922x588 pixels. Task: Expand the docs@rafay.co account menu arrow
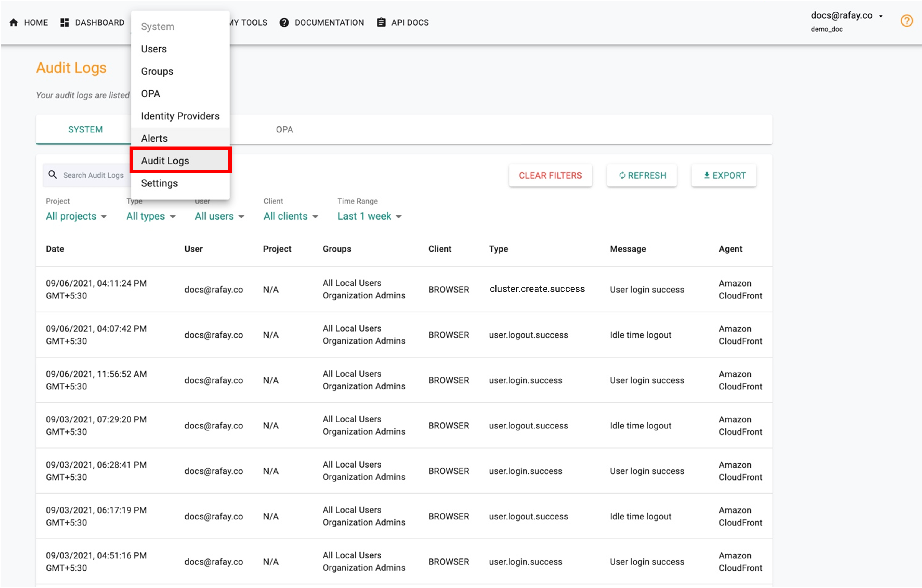pos(881,16)
